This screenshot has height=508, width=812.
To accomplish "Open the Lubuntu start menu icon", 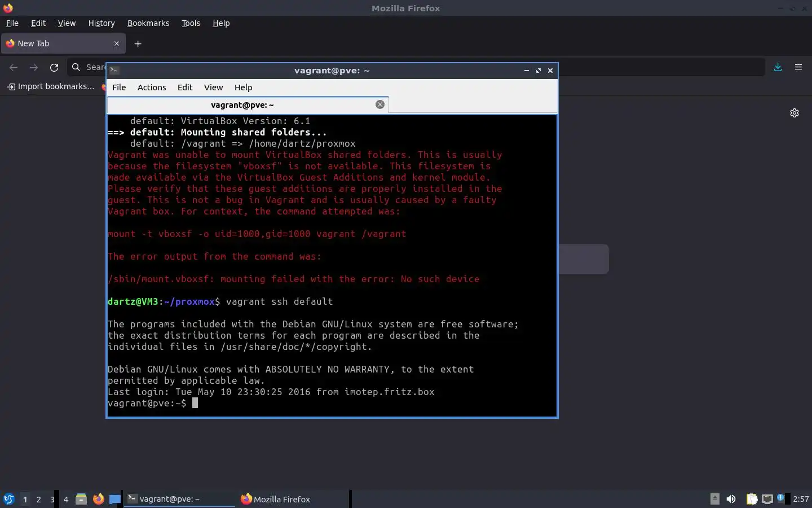I will (x=8, y=499).
